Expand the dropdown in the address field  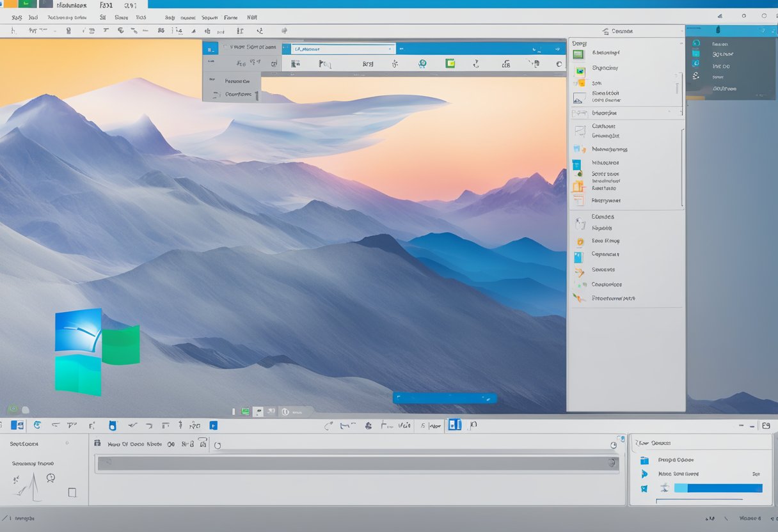click(389, 49)
